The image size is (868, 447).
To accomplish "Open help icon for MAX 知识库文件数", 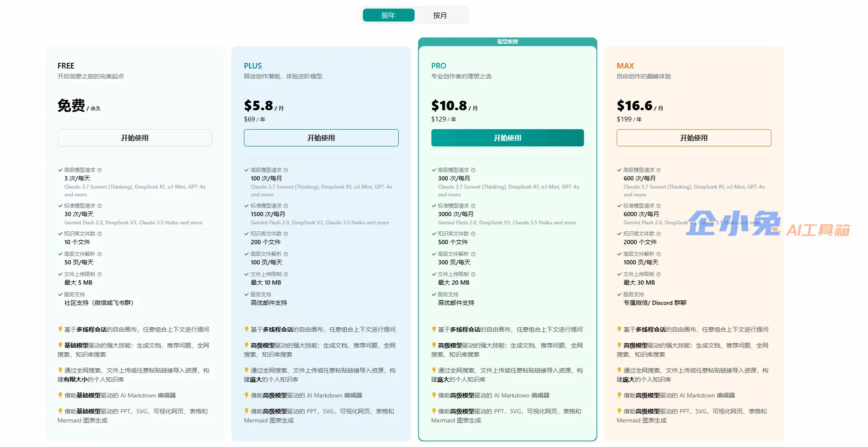I will 659,234.
